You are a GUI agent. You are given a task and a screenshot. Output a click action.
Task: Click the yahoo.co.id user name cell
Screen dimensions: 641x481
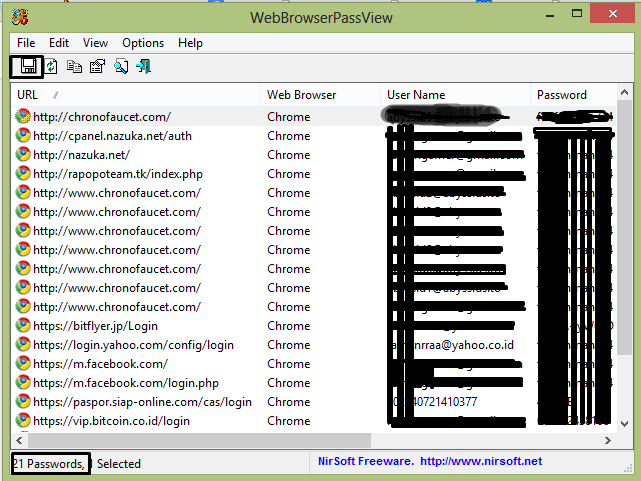point(452,345)
